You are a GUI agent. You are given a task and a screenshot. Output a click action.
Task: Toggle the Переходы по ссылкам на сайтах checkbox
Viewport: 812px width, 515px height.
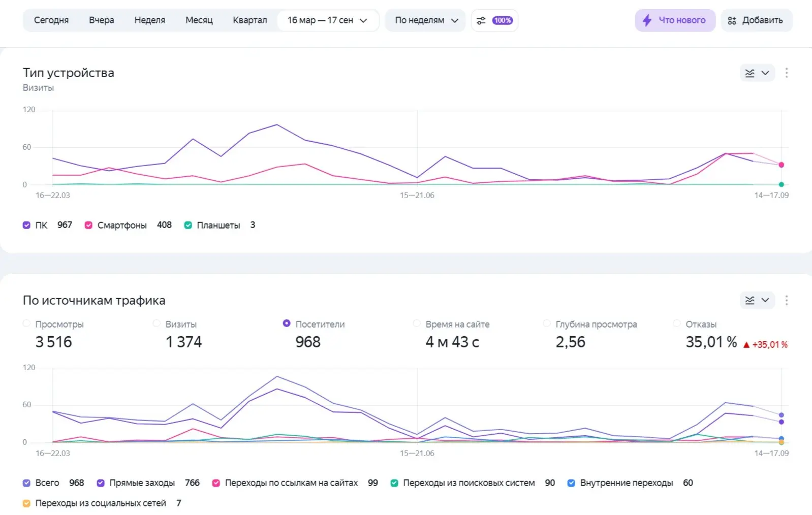216,483
